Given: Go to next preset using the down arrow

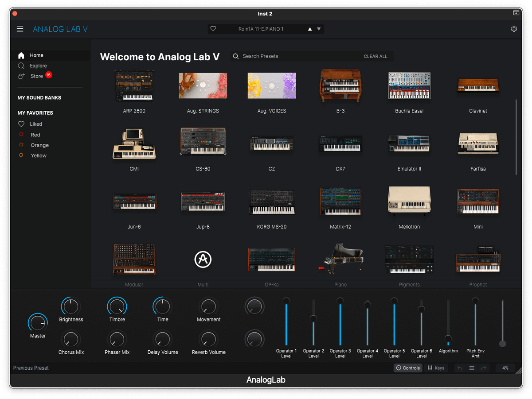Looking at the screenshot, I should click(x=319, y=29).
